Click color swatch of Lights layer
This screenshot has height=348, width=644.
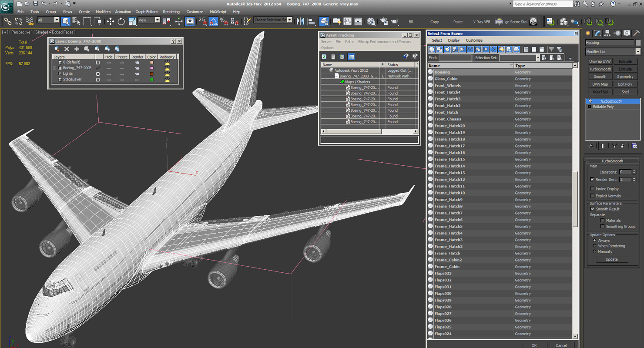[151, 74]
